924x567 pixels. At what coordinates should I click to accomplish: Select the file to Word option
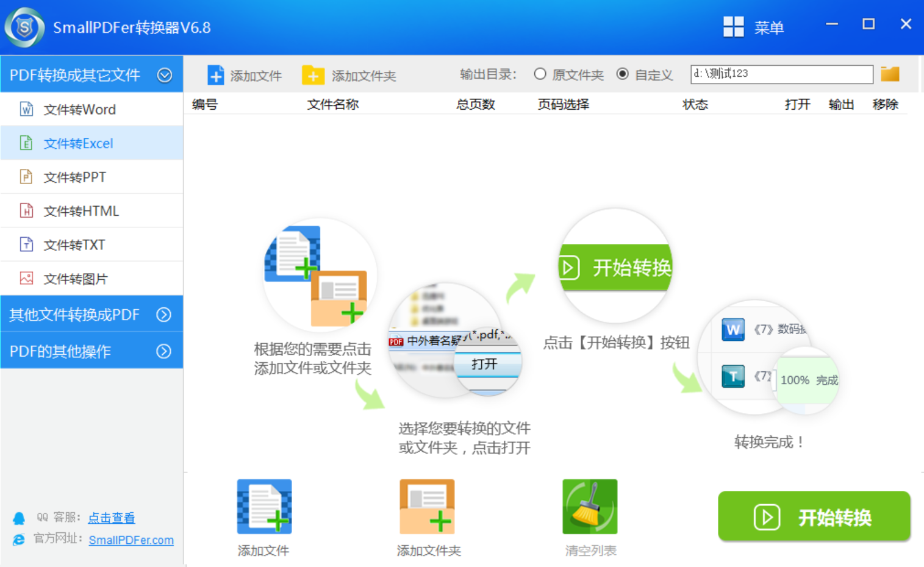pos(79,110)
